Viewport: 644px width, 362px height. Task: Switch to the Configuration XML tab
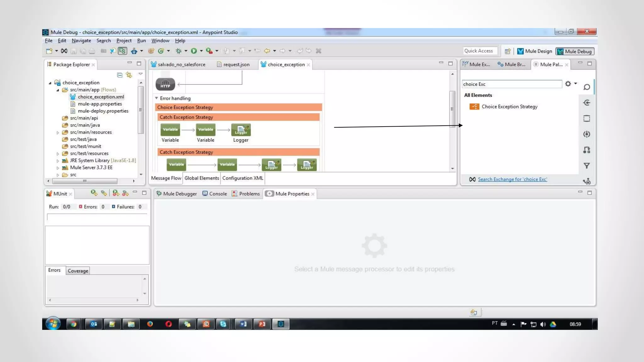tap(242, 178)
